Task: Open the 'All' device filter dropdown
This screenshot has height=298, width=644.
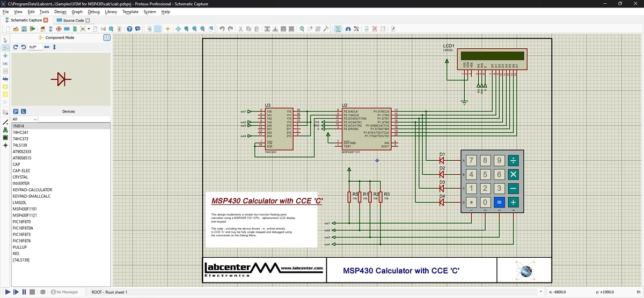Action: tap(25, 119)
